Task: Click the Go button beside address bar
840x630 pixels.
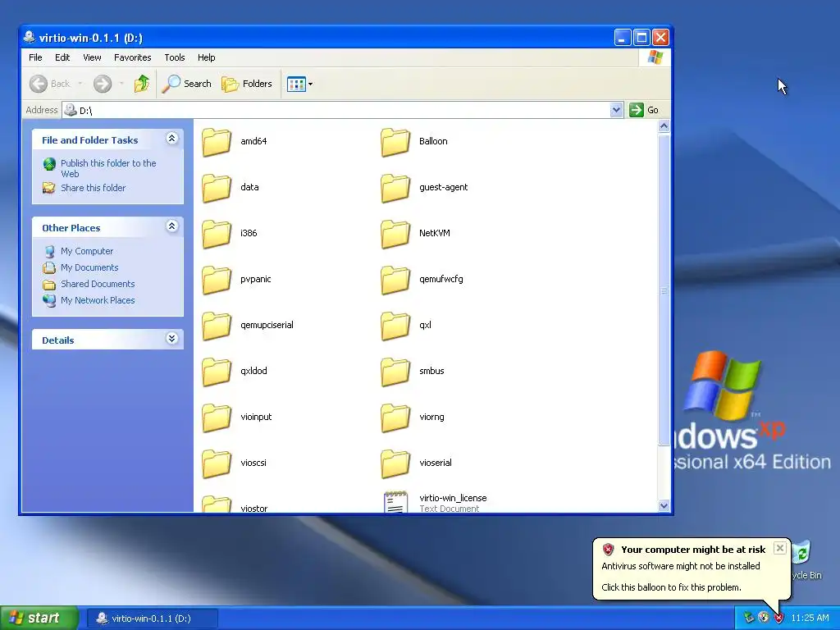Action: 645,110
